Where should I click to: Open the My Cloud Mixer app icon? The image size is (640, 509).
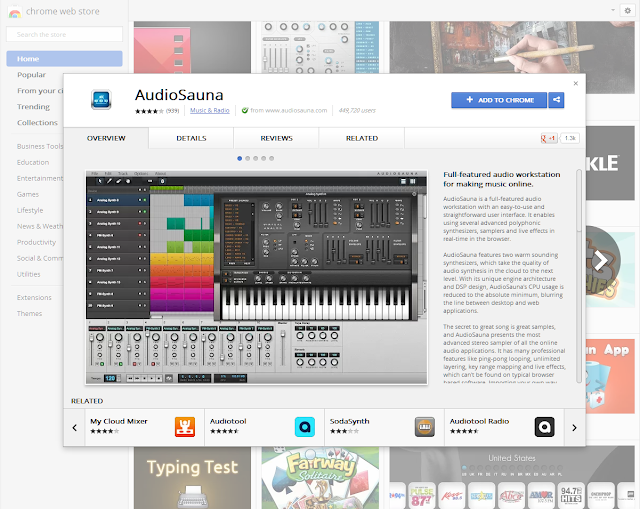click(x=184, y=427)
